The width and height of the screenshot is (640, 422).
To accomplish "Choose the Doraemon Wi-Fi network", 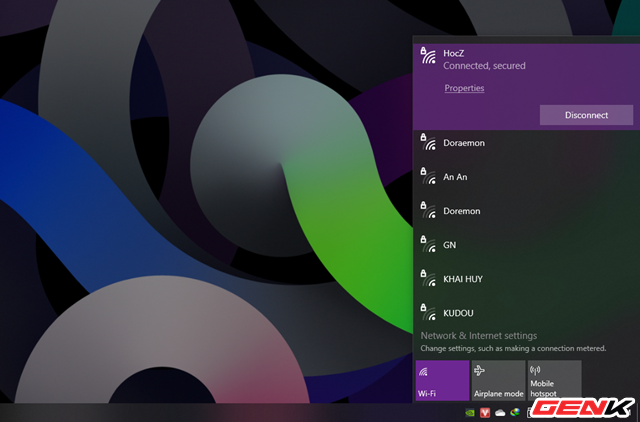I will tap(526, 143).
